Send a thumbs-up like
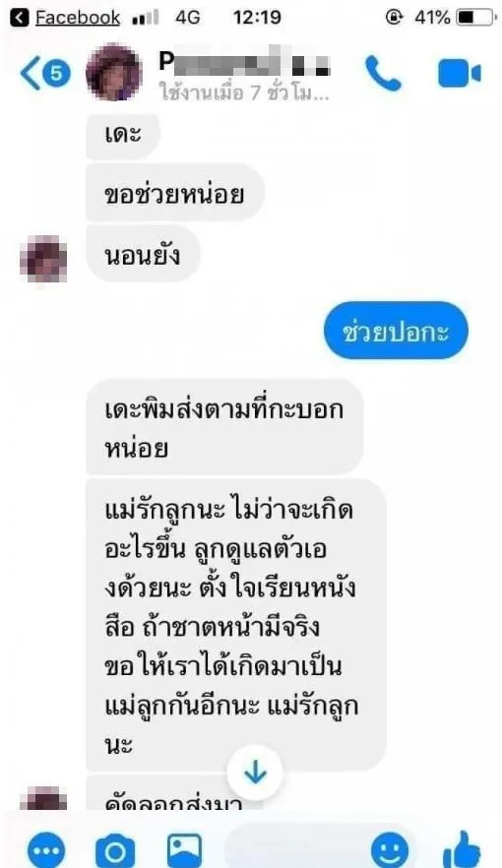 (462, 850)
